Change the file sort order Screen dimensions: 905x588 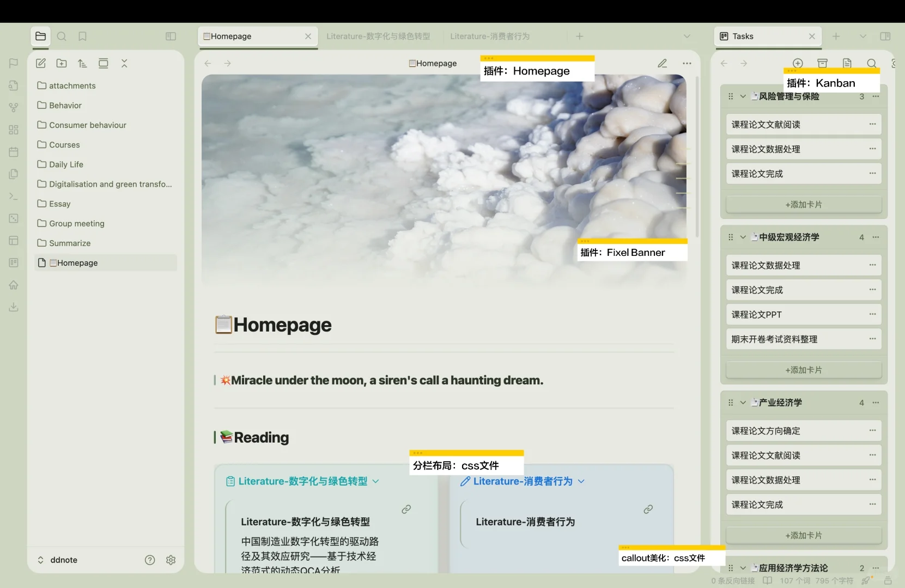(82, 63)
